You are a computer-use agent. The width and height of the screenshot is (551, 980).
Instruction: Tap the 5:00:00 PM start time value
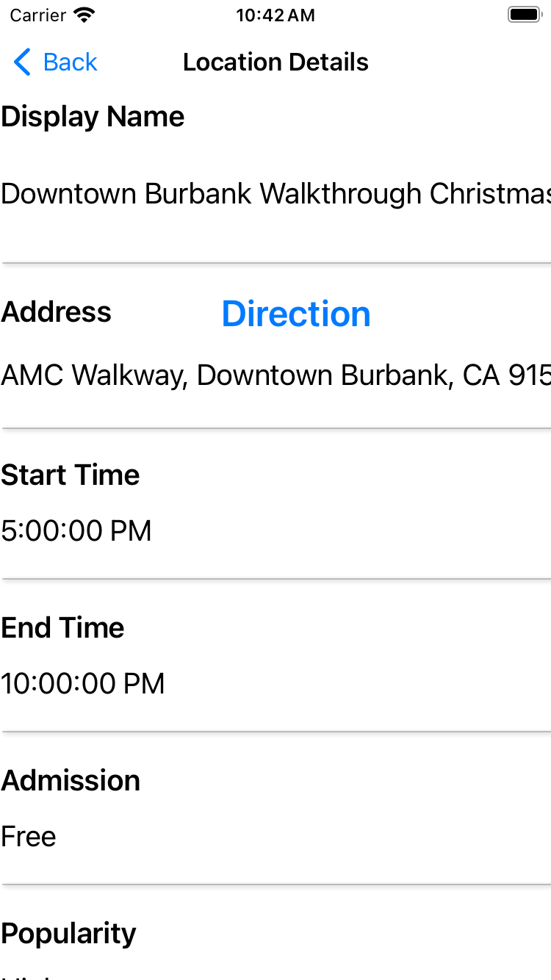click(x=76, y=530)
